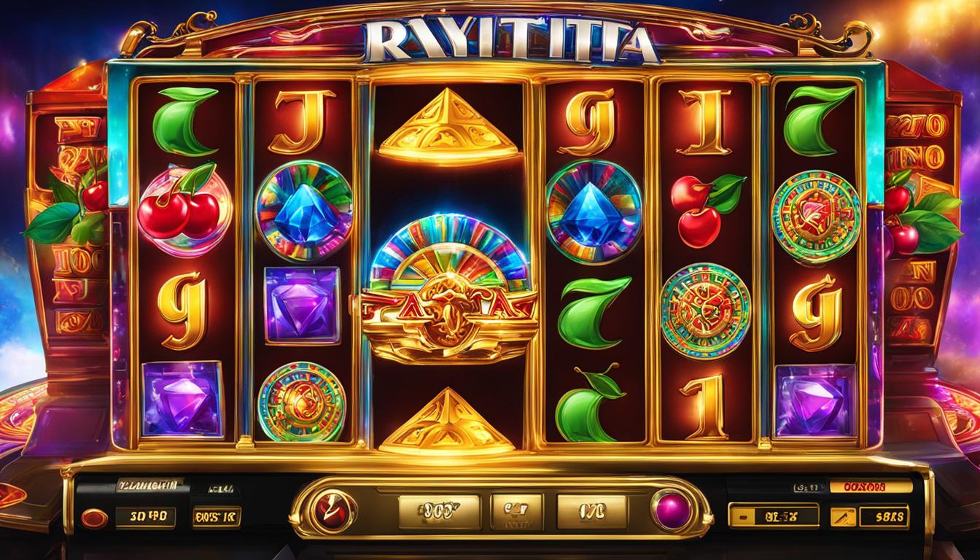Click the gold panel button beside the magenta orb
980x560 pixels.
[592, 512]
